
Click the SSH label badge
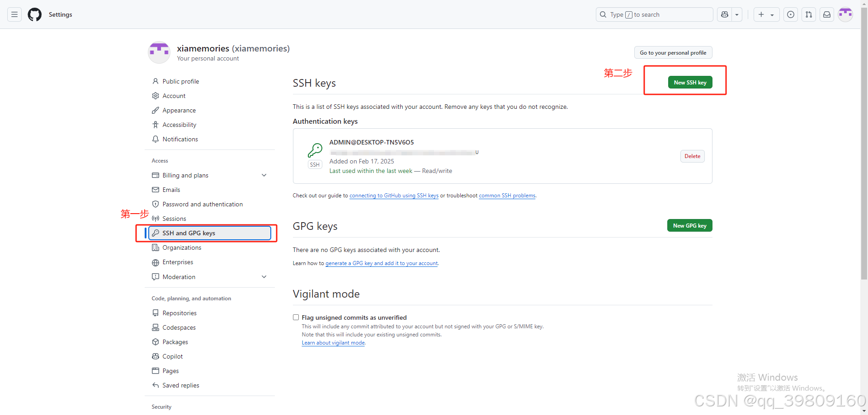click(x=315, y=165)
